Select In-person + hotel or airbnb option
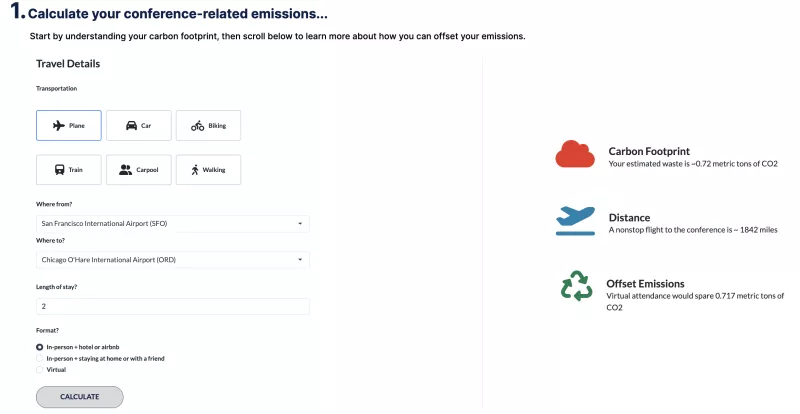Image resolution: width=800 pixels, height=414 pixels. (x=40, y=347)
